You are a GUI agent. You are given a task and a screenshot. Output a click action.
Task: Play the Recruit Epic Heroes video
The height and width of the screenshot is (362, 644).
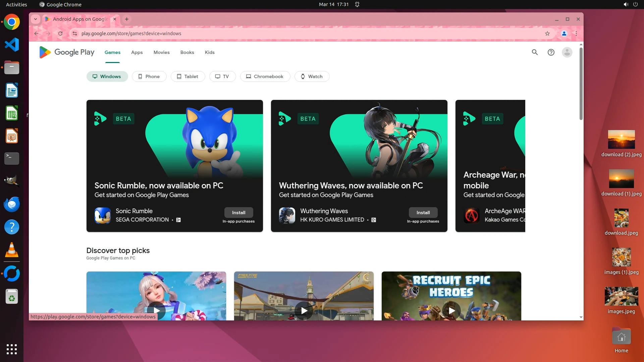coord(451,310)
